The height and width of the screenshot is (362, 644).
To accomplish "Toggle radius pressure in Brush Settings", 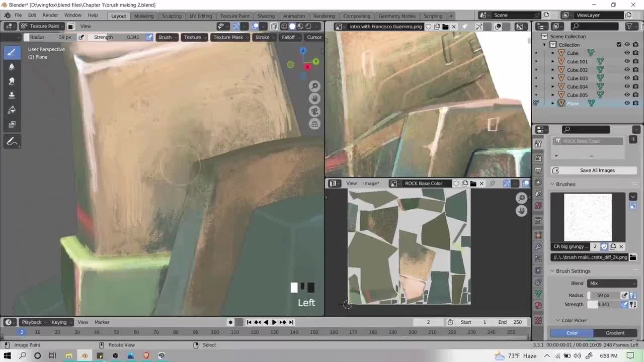I will (x=624, y=296).
